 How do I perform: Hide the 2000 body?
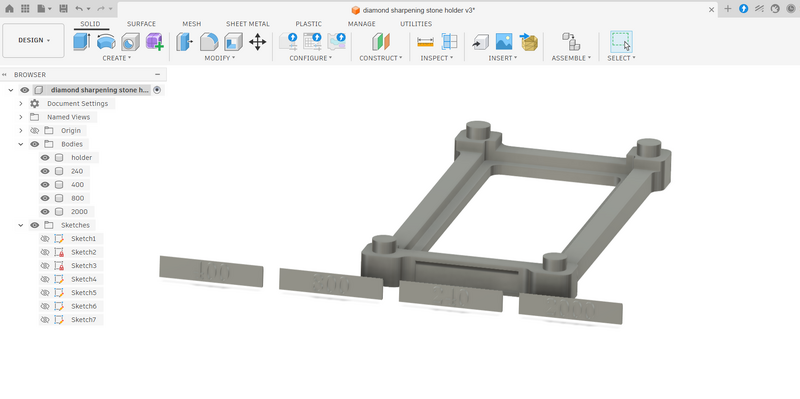[45, 212]
